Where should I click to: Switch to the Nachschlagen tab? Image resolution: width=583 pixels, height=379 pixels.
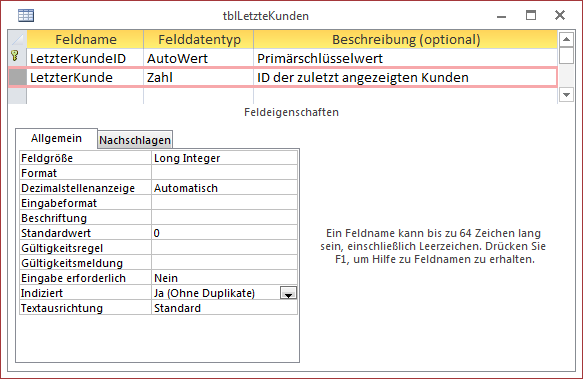135,140
